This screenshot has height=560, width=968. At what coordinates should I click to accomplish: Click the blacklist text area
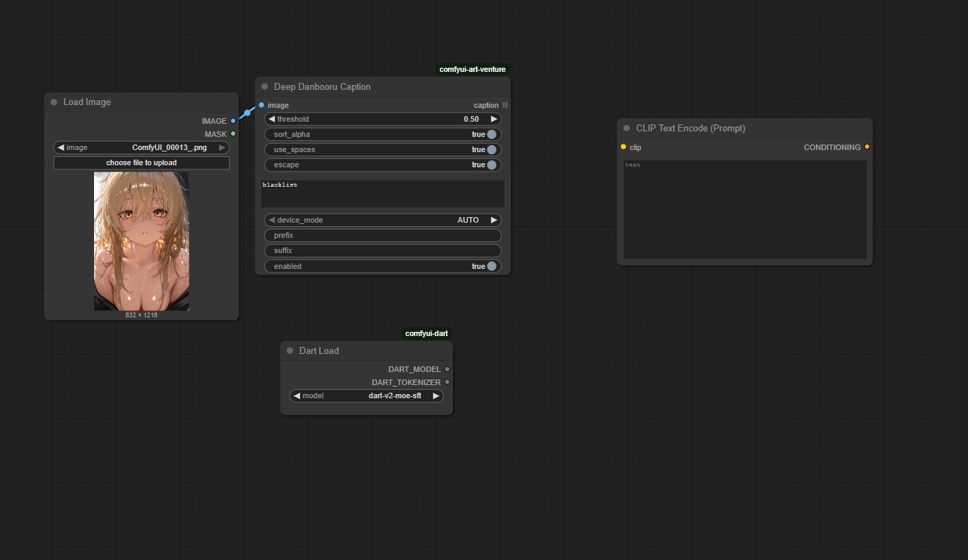click(383, 194)
